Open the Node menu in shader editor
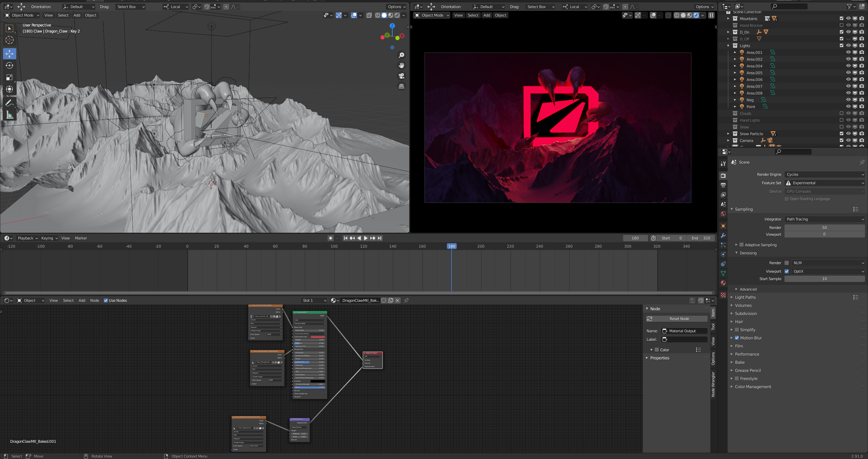Viewport: 868px width, 459px height. click(x=95, y=300)
